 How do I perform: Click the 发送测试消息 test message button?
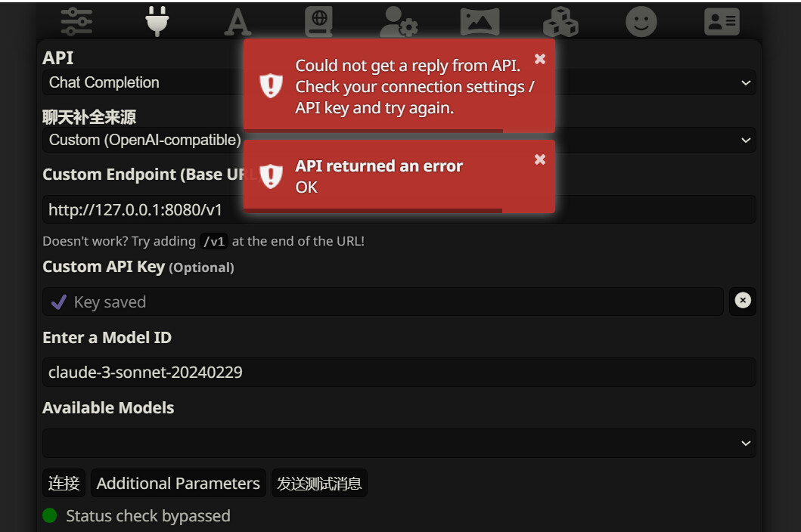[319, 484]
